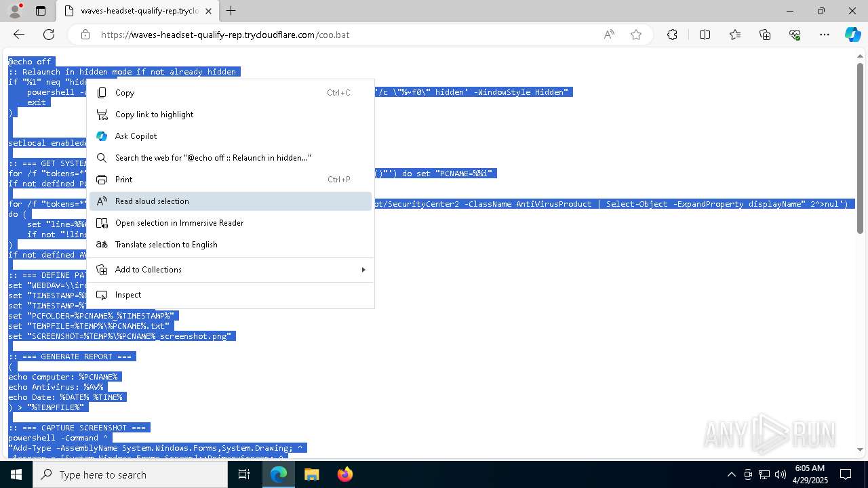Image resolution: width=868 pixels, height=488 pixels.
Task: Close the waves-headset-qualify-rep tab
Action: pos(208,11)
